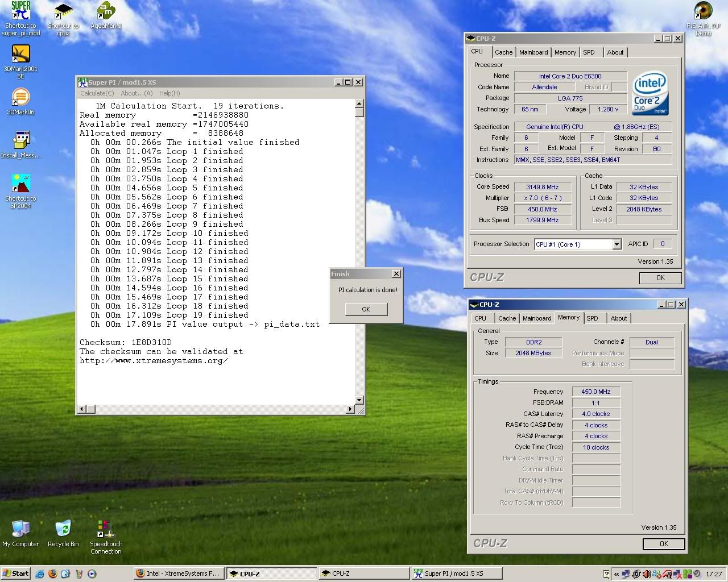
Task: Open the Memory tab in upper CPU-Z window
Action: coord(565,52)
